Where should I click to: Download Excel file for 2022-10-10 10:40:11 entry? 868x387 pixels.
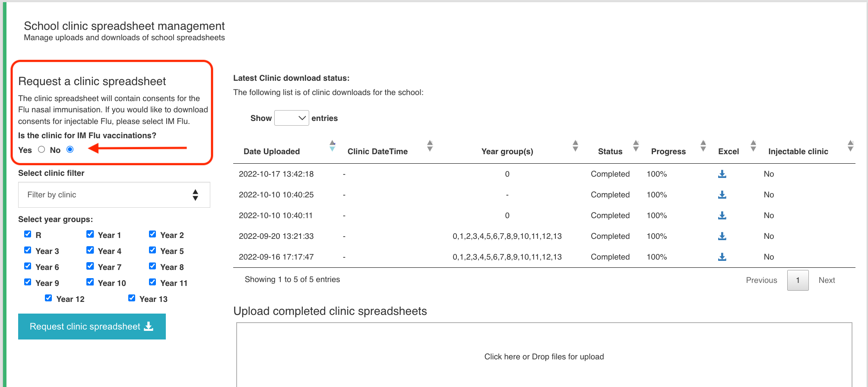tap(722, 216)
